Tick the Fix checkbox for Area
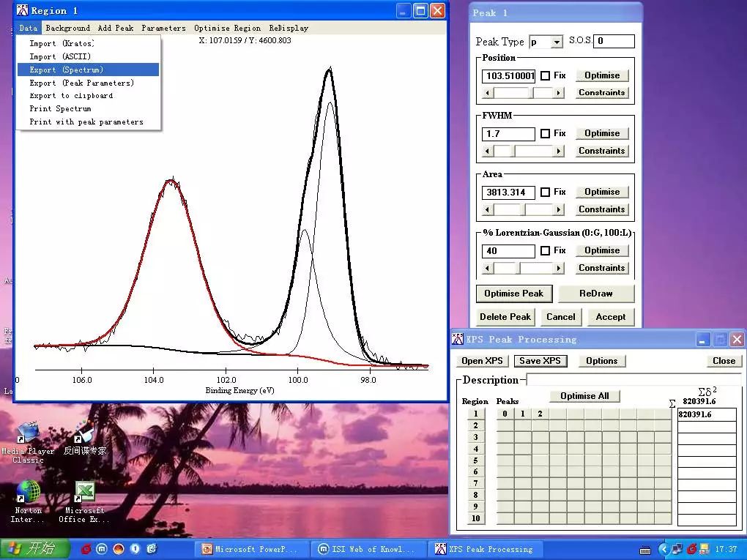The width and height of the screenshot is (747, 560). coord(546,192)
